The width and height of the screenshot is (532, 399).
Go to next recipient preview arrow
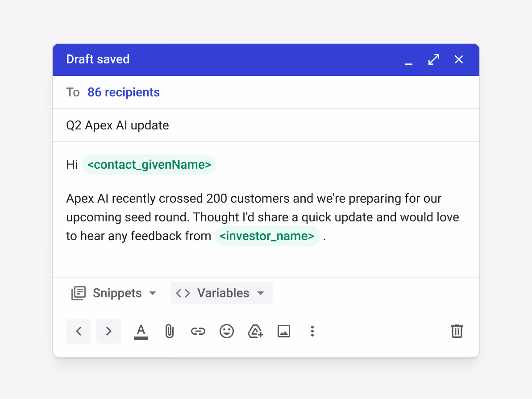109,331
